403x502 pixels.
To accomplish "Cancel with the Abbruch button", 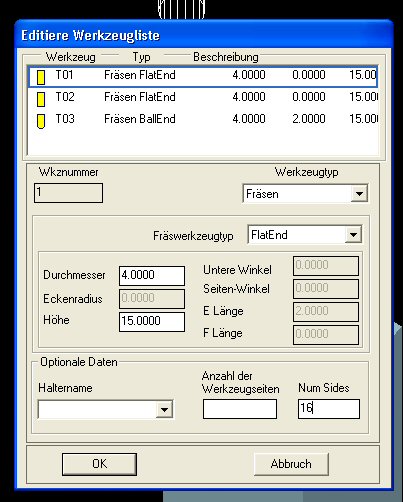I will 291,464.
